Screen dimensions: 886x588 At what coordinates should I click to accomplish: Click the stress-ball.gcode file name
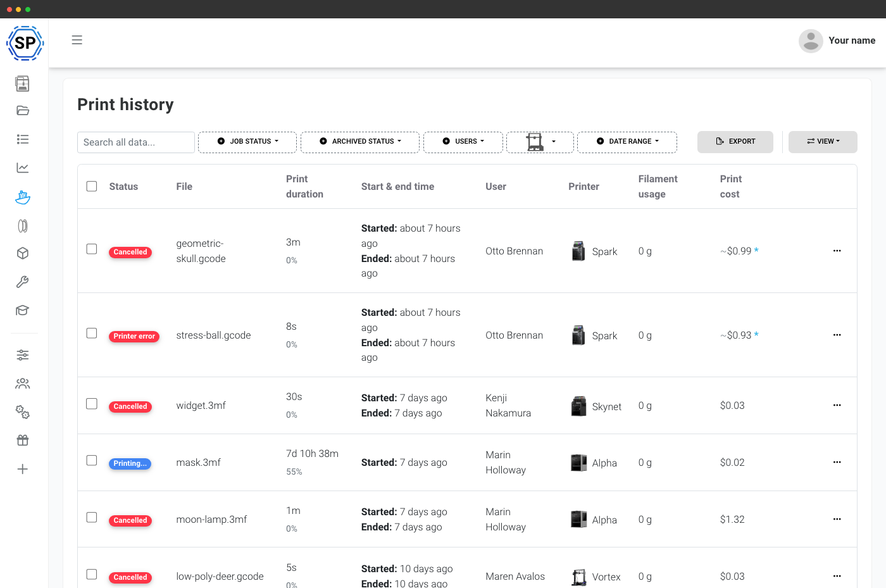click(213, 335)
